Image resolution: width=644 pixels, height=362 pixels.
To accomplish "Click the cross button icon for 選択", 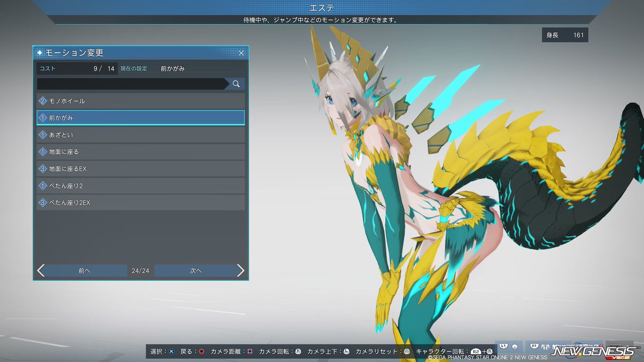I will tap(171, 351).
